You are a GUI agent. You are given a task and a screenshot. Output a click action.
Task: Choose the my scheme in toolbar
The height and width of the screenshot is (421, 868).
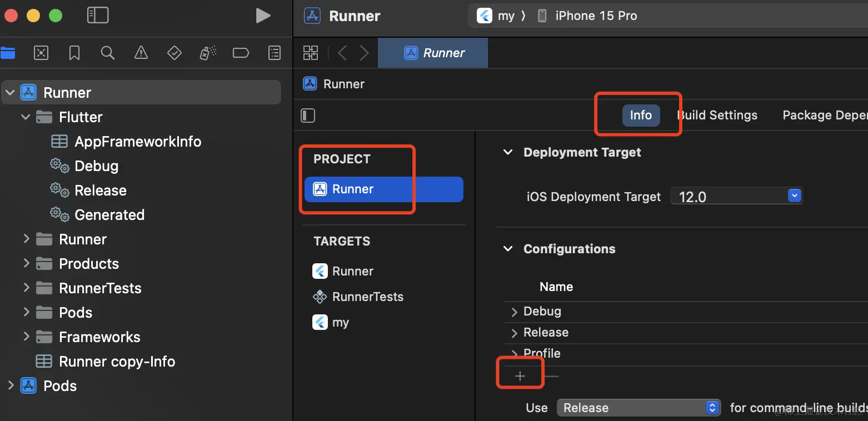coord(496,16)
